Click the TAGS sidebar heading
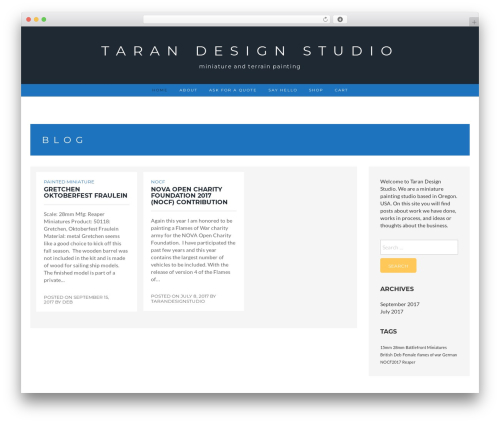 tap(388, 331)
